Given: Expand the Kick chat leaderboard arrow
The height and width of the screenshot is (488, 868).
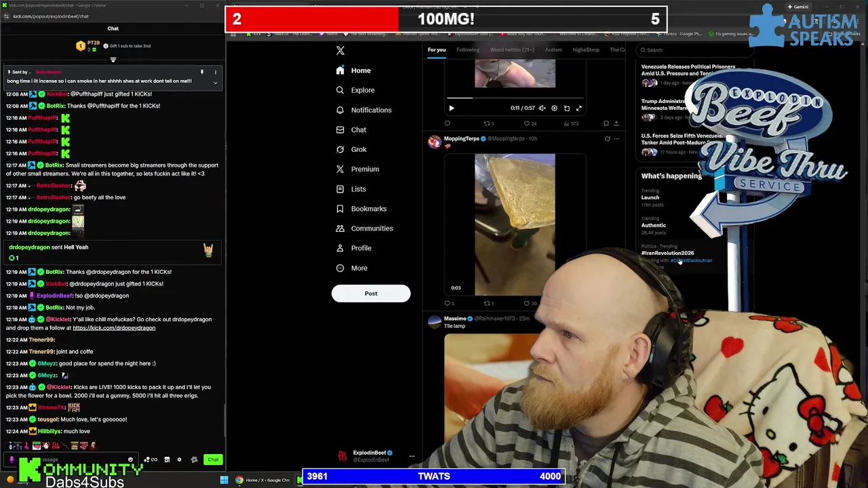Looking at the screenshot, I should tap(113, 60).
